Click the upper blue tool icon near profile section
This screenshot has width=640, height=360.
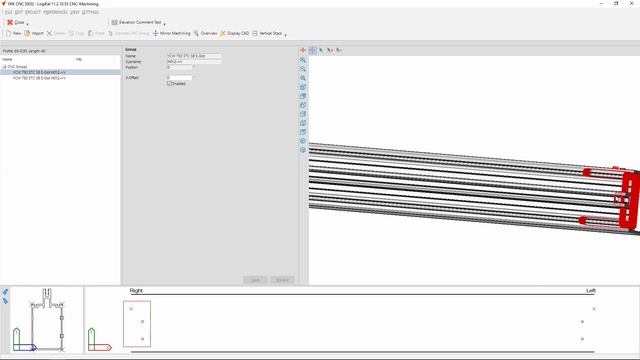pyautogui.click(x=5, y=292)
